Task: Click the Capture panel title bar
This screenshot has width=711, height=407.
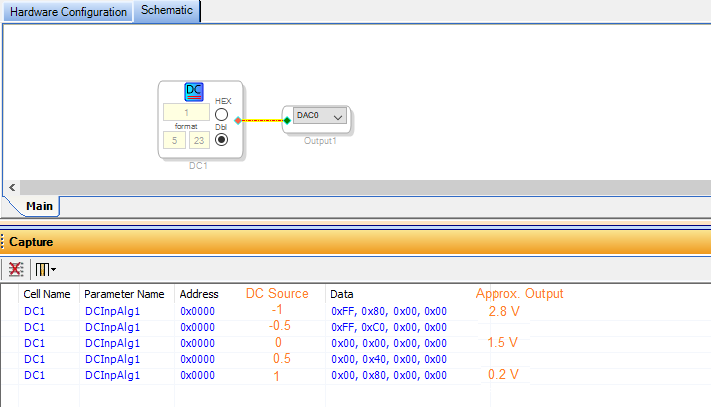Action: tap(356, 242)
